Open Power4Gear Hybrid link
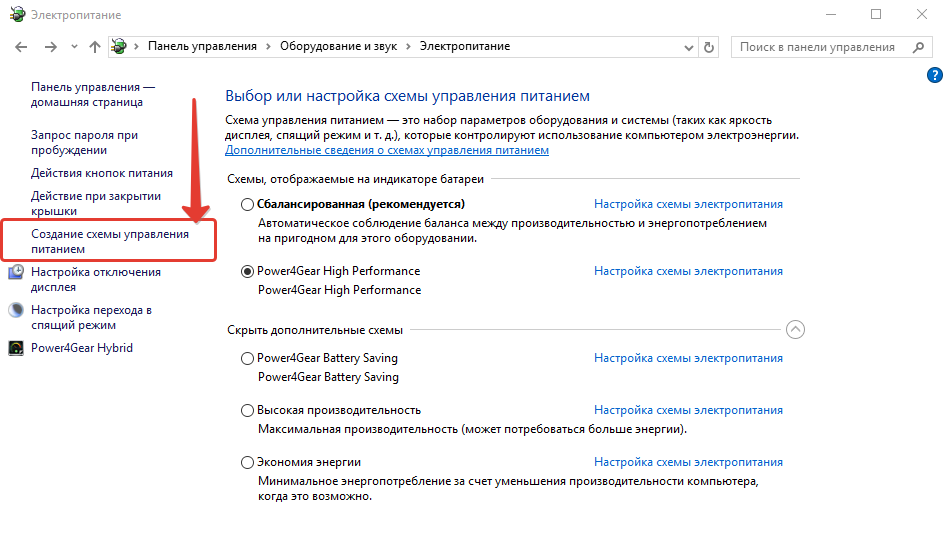The image size is (945, 548). [x=82, y=348]
